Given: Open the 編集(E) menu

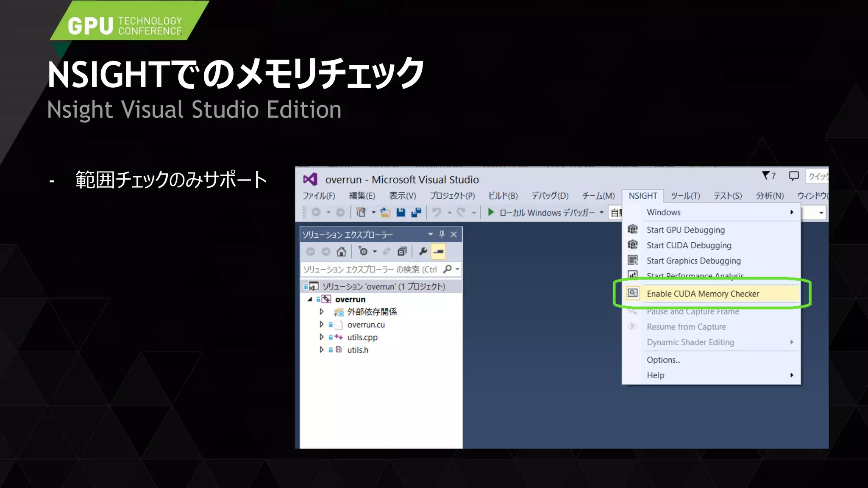Looking at the screenshot, I should click(x=362, y=196).
